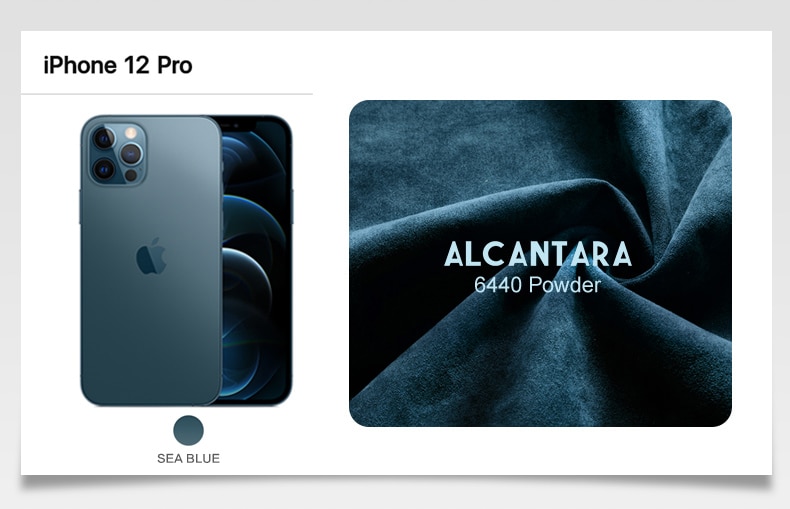Click the bottom-left camera lens

[104, 169]
